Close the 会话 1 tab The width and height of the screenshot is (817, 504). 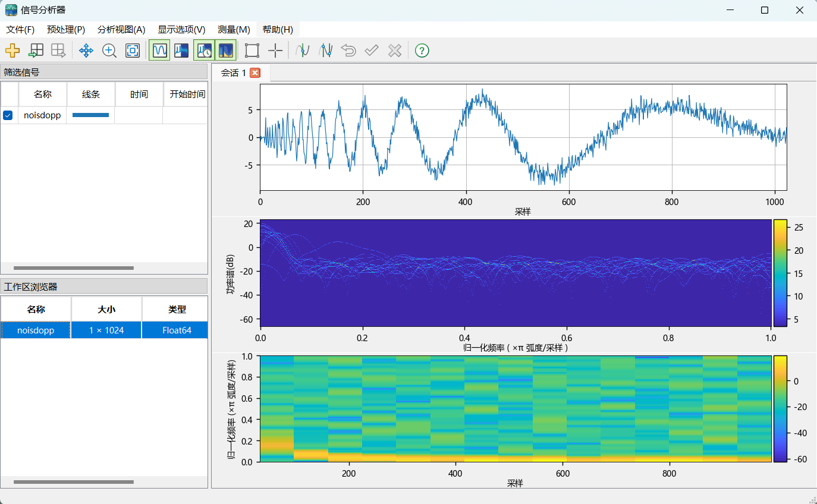pyautogui.click(x=255, y=73)
